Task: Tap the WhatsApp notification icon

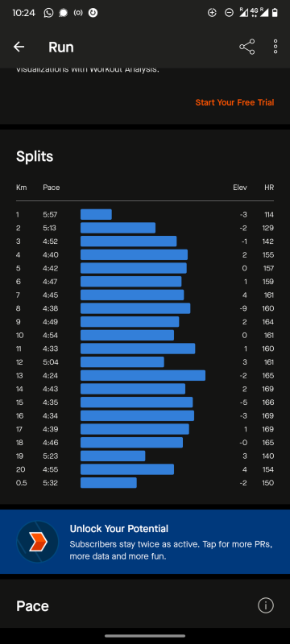Action: coord(48,13)
